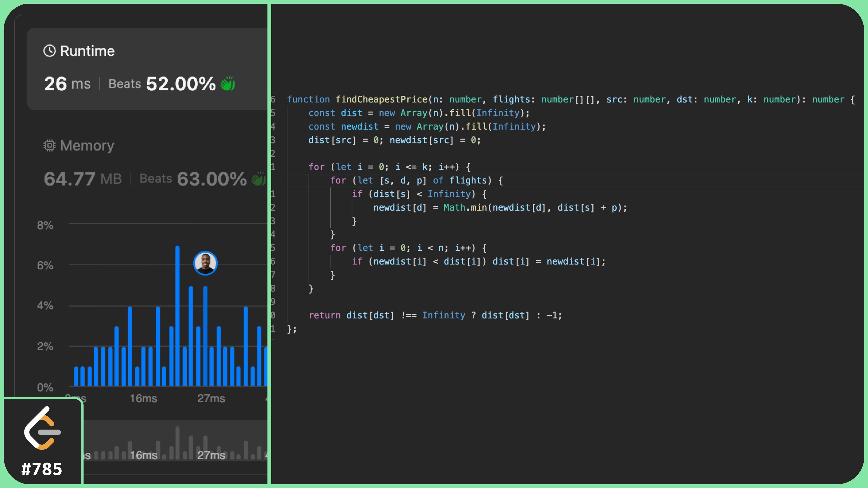This screenshot has width=868, height=488.
Task: Click the green clapping hands beside 52.00%
Action: [228, 84]
